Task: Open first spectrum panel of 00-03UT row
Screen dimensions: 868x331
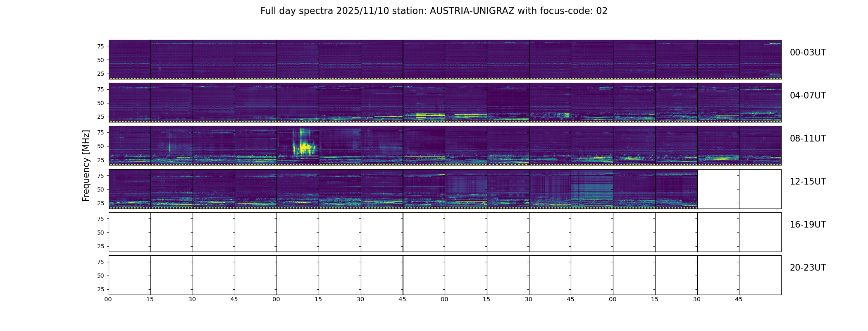Action: pyautogui.click(x=130, y=60)
